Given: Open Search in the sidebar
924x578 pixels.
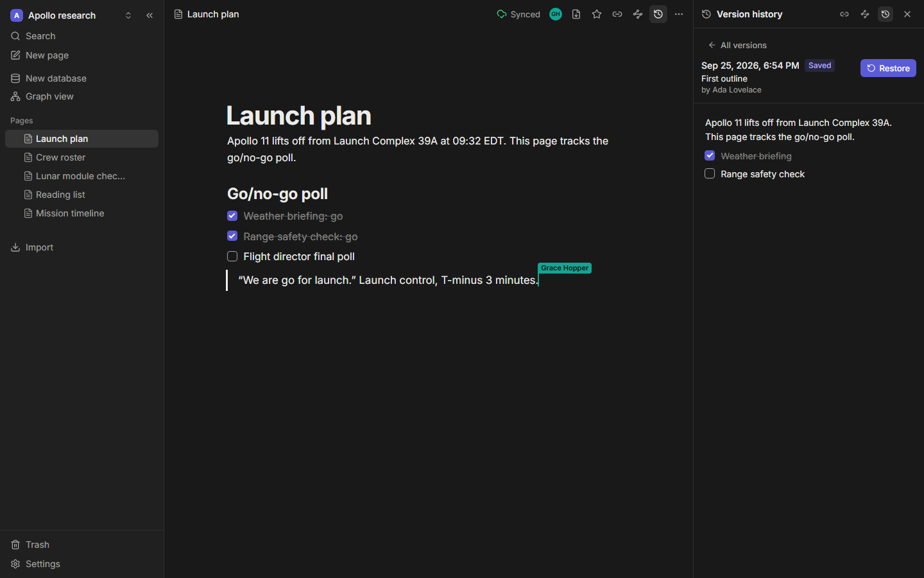Looking at the screenshot, I should pos(81,36).
